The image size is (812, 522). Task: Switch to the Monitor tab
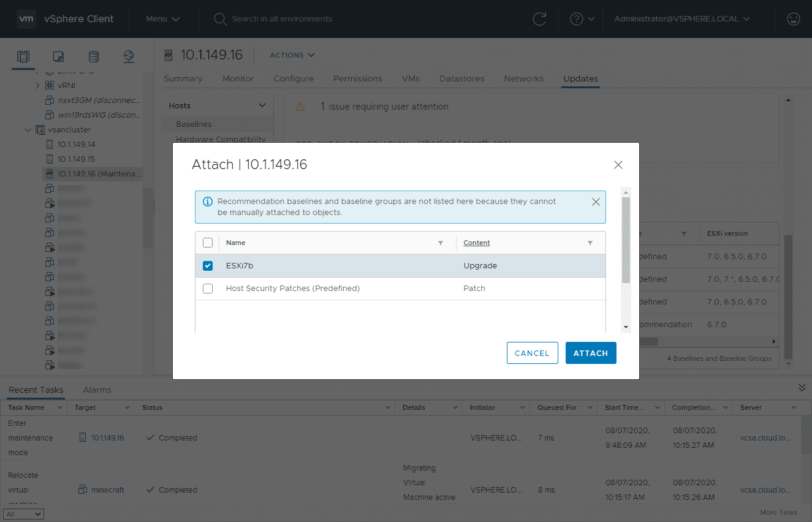point(238,78)
